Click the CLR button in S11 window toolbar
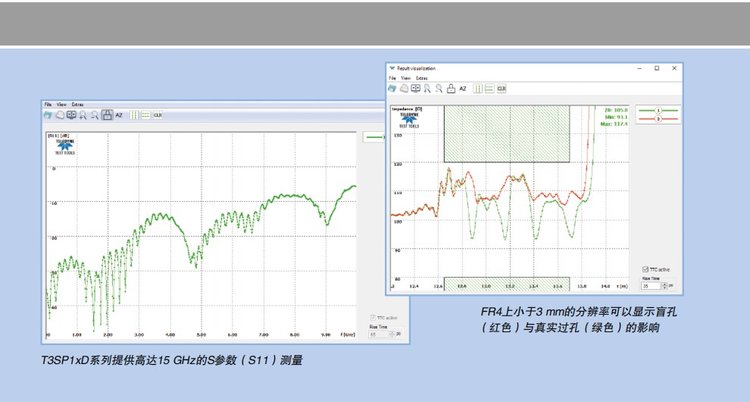Viewport: 750px width, 402px height. tap(157, 115)
